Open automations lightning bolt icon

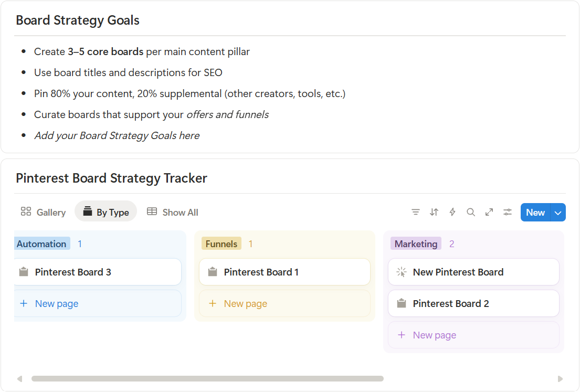(x=452, y=213)
